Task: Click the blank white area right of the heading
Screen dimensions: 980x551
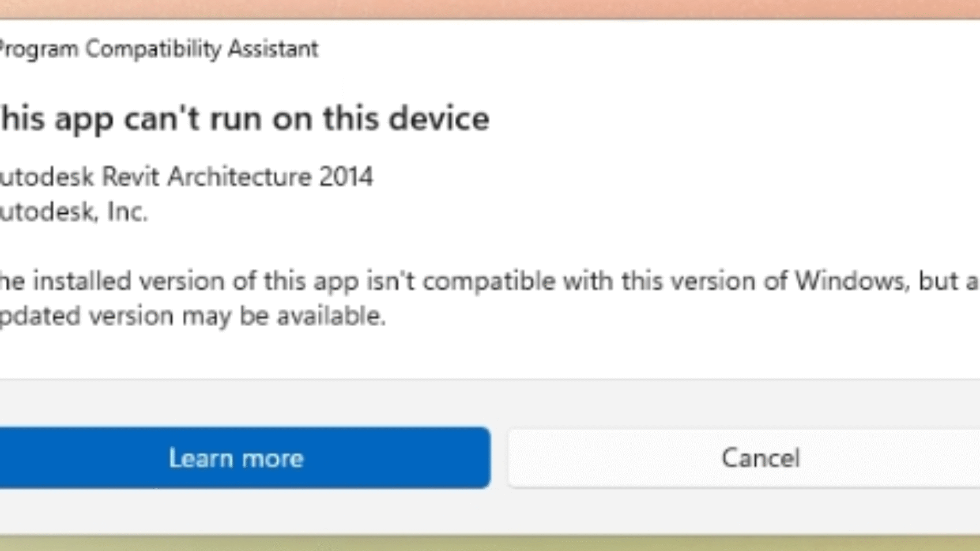Action: 721,119
